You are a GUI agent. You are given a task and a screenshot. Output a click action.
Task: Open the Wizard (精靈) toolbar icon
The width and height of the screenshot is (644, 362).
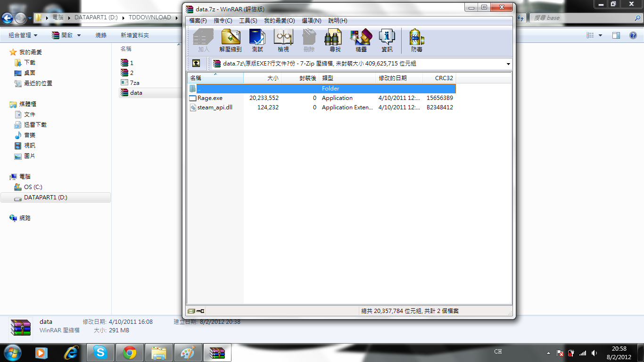click(361, 41)
